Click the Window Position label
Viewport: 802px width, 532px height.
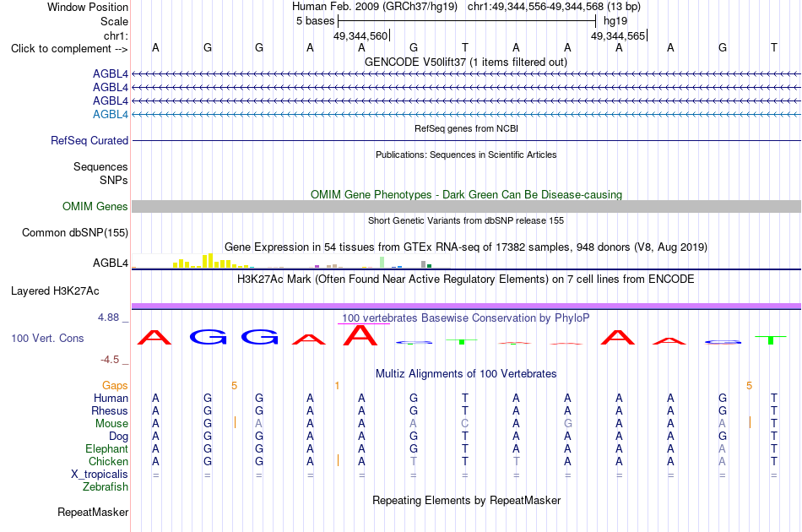click(x=88, y=7)
